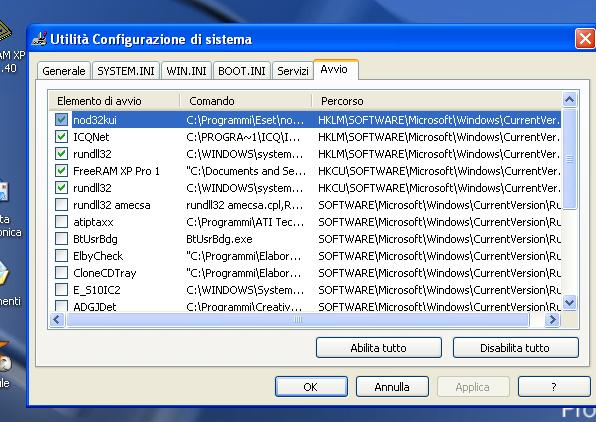This screenshot has width=596, height=422.
Task: Uncheck the nod32kui startup item
Action: click(61, 120)
